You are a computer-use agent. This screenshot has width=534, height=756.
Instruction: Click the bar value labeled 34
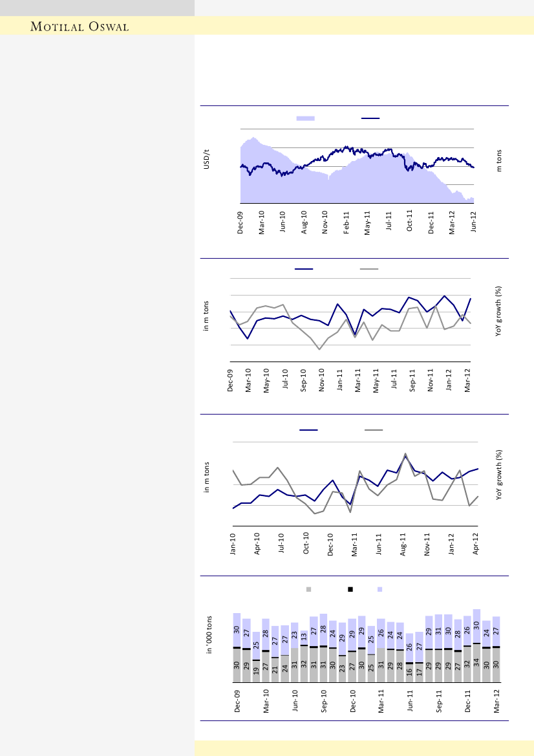pos(477,664)
